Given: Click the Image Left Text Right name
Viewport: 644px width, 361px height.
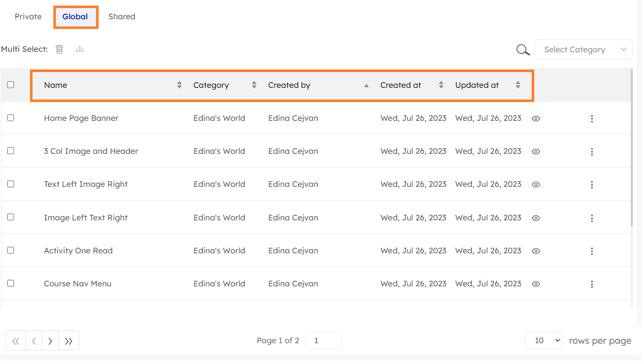Looking at the screenshot, I should tap(86, 217).
